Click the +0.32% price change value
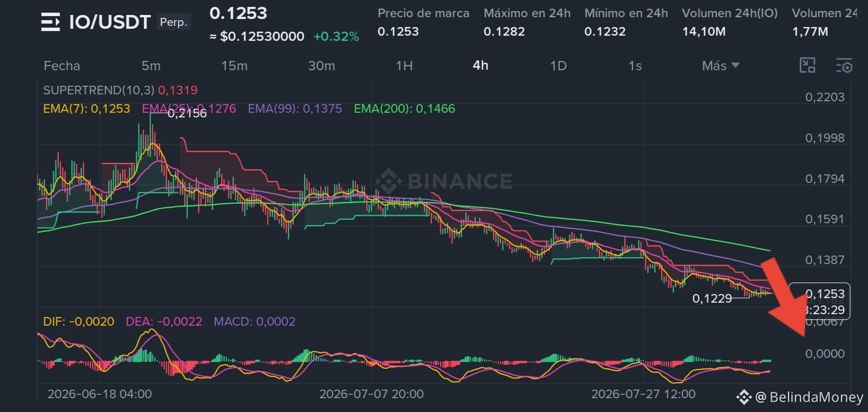The image size is (868, 412). pyautogui.click(x=336, y=37)
